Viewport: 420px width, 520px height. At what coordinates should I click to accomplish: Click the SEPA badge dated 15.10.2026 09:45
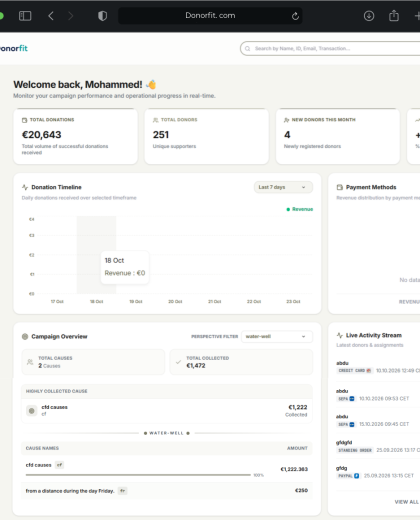346,424
